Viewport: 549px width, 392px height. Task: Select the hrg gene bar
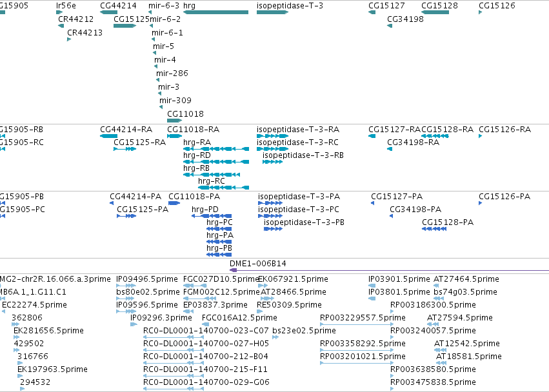[x=215, y=12]
